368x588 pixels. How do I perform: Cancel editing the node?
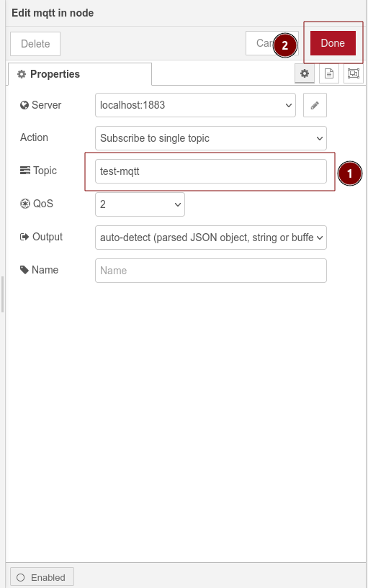tap(272, 43)
